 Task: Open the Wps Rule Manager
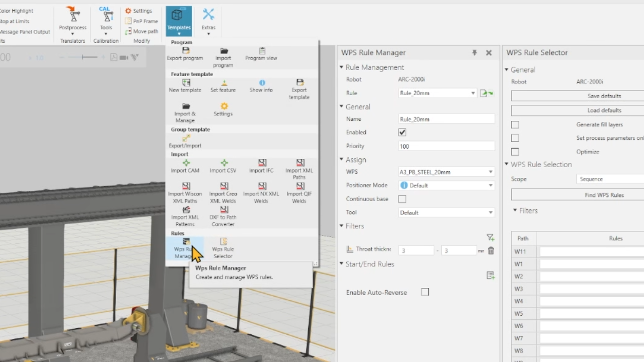[185, 248]
